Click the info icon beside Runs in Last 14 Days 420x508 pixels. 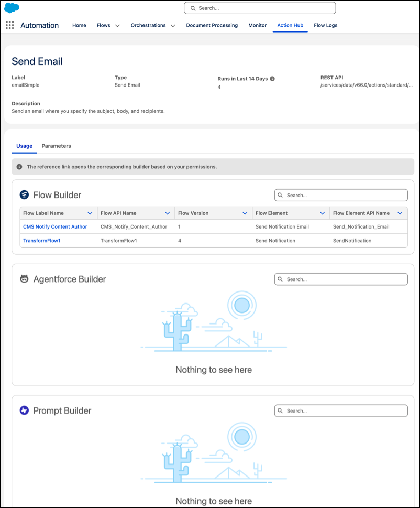(272, 79)
